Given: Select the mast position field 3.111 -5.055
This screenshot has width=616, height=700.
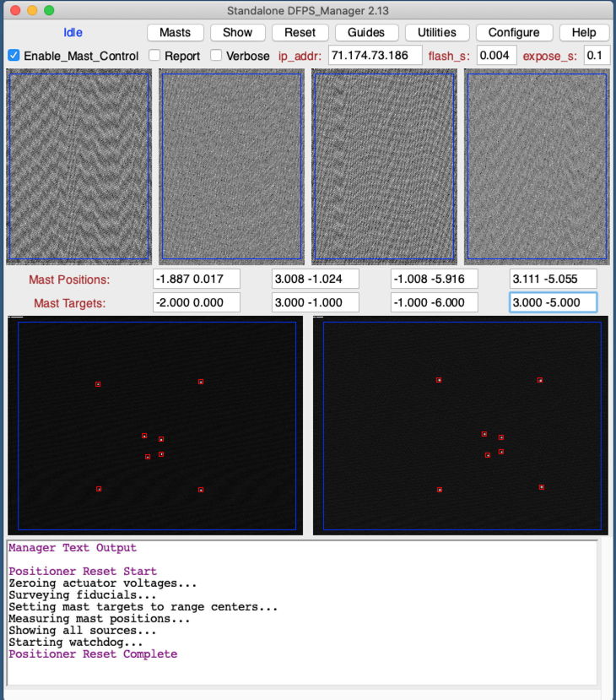Looking at the screenshot, I should coord(553,279).
